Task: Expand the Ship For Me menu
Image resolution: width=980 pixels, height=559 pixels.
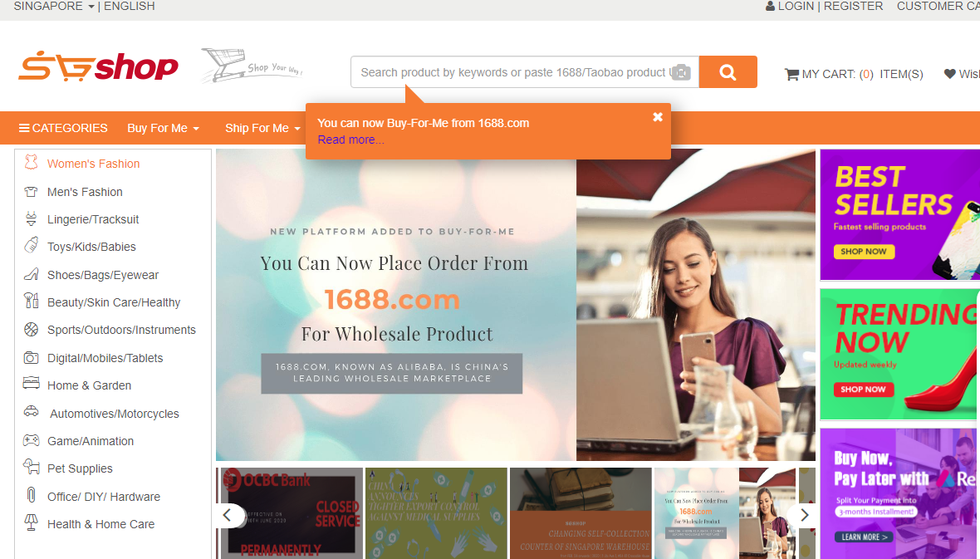Action: (x=262, y=128)
